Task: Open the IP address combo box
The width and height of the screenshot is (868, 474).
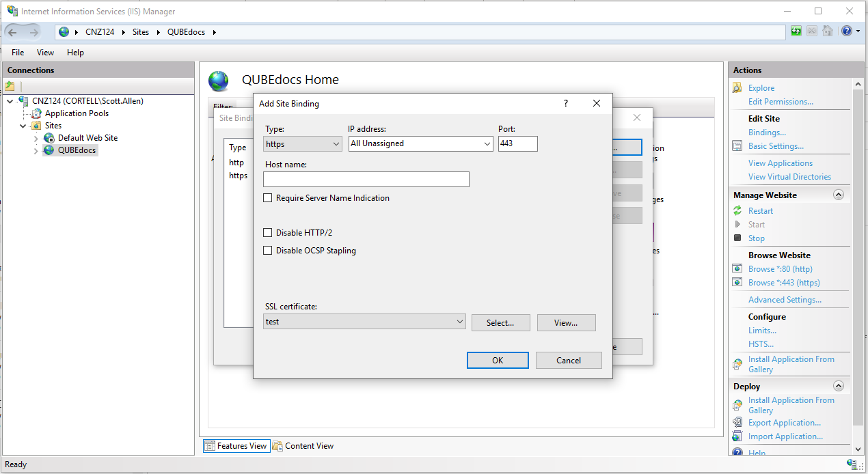Action: (x=421, y=143)
